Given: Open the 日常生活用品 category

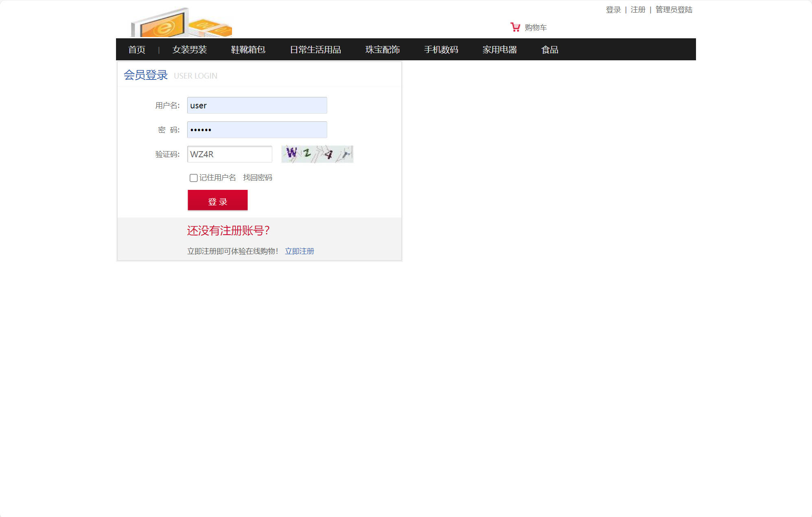Looking at the screenshot, I should (315, 49).
